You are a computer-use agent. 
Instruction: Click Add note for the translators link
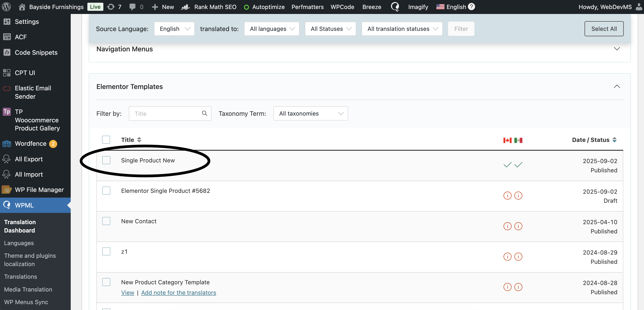179,292
